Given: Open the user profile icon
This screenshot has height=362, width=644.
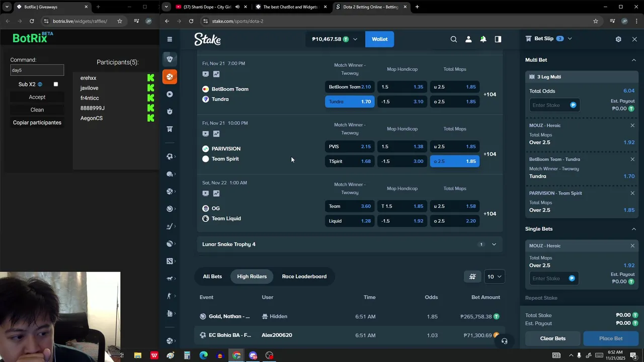Looking at the screenshot, I should [468, 39].
